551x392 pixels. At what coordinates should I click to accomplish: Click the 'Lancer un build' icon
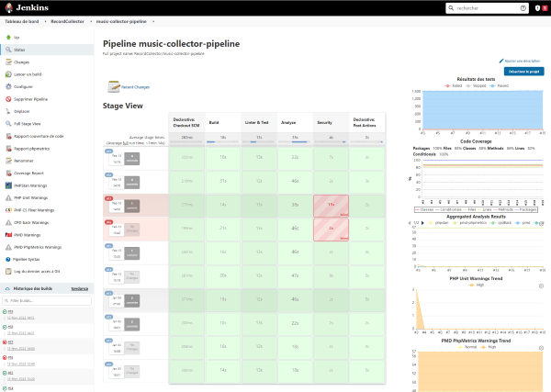[x=7, y=73]
